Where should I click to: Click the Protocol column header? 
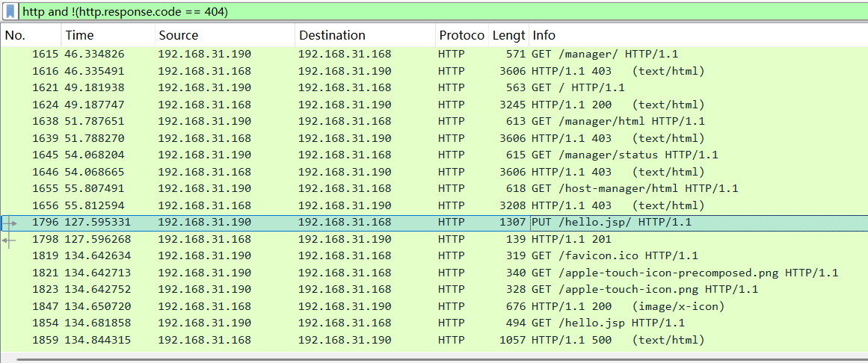(462, 35)
